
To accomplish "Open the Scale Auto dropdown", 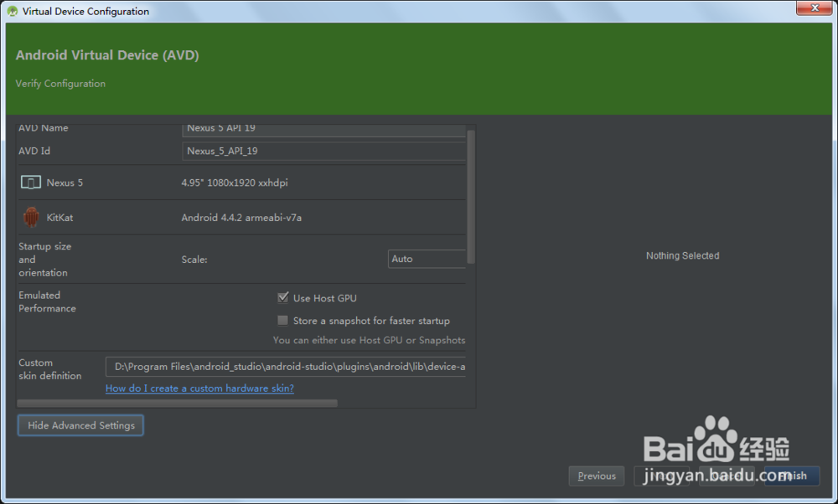I will coord(427,259).
